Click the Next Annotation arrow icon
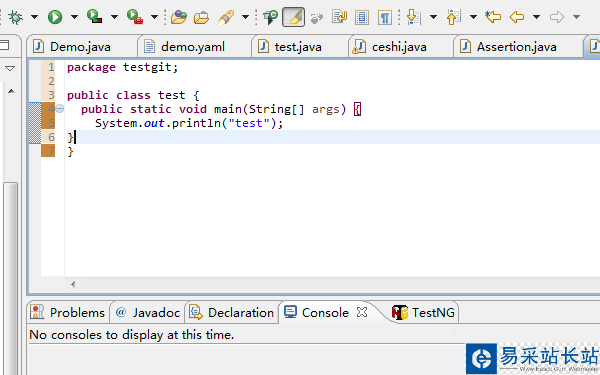Viewport: 600px width, 375px height. (x=413, y=17)
